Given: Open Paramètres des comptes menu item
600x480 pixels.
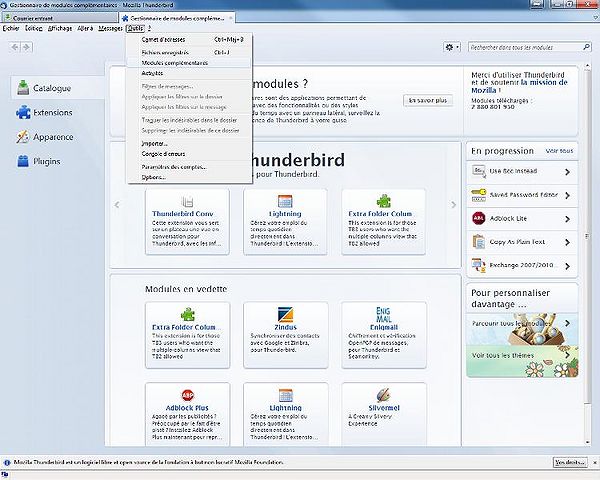Looking at the screenshot, I should pos(189,167).
